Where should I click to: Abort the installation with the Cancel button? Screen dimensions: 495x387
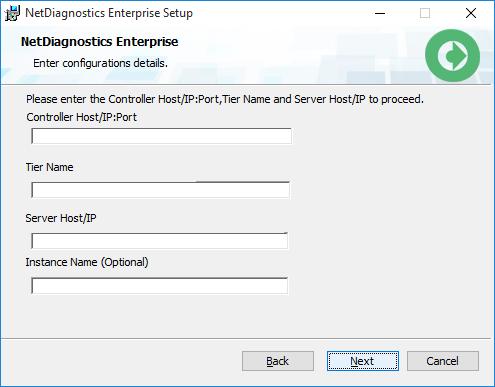point(443,361)
